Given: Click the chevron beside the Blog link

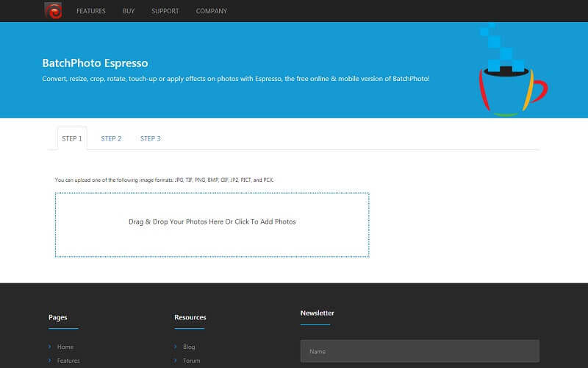Looking at the screenshot, I should [x=175, y=346].
